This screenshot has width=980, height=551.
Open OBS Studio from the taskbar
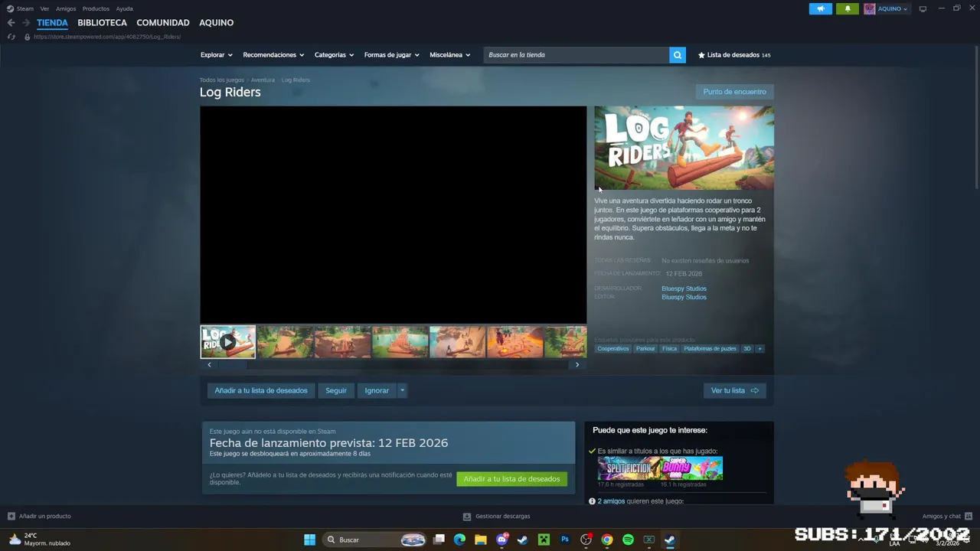586,540
